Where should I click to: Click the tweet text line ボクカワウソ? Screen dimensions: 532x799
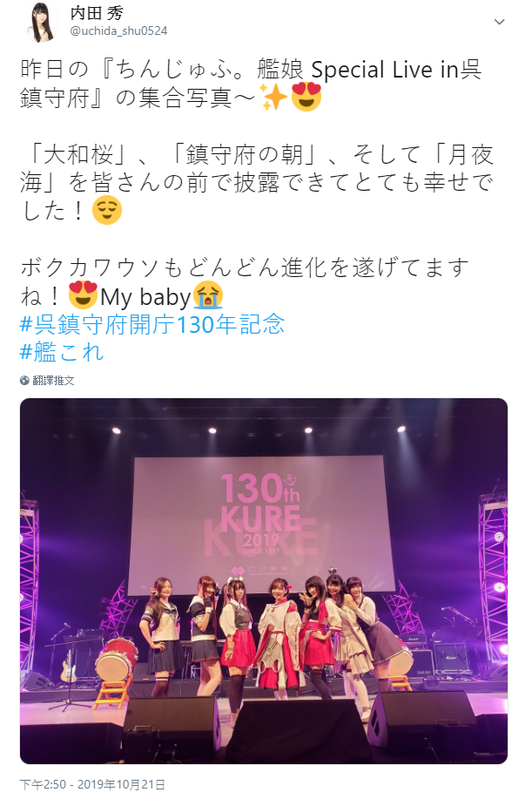click(245, 268)
